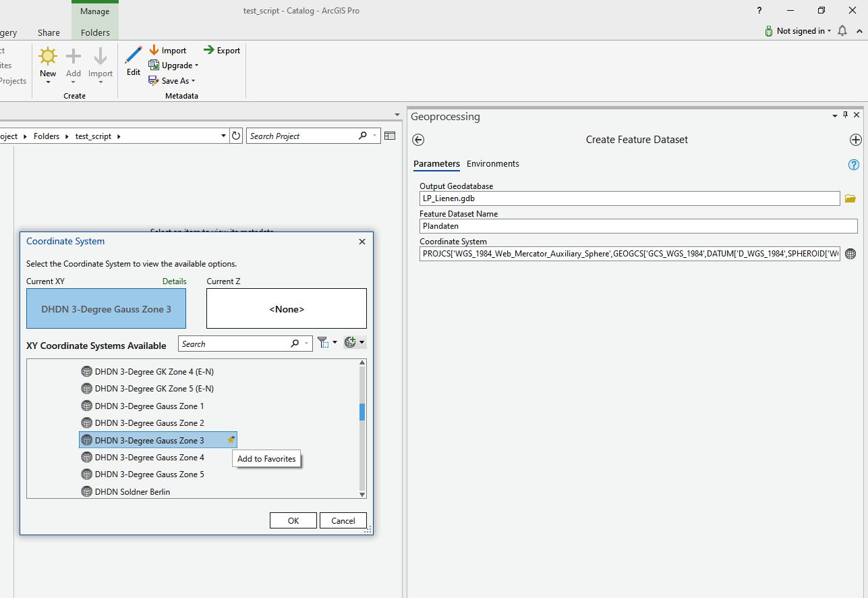Toggle the catalog details panel view icon
Image resolution: width=868 pixels, height=598 pixels.
pos(390,136)
